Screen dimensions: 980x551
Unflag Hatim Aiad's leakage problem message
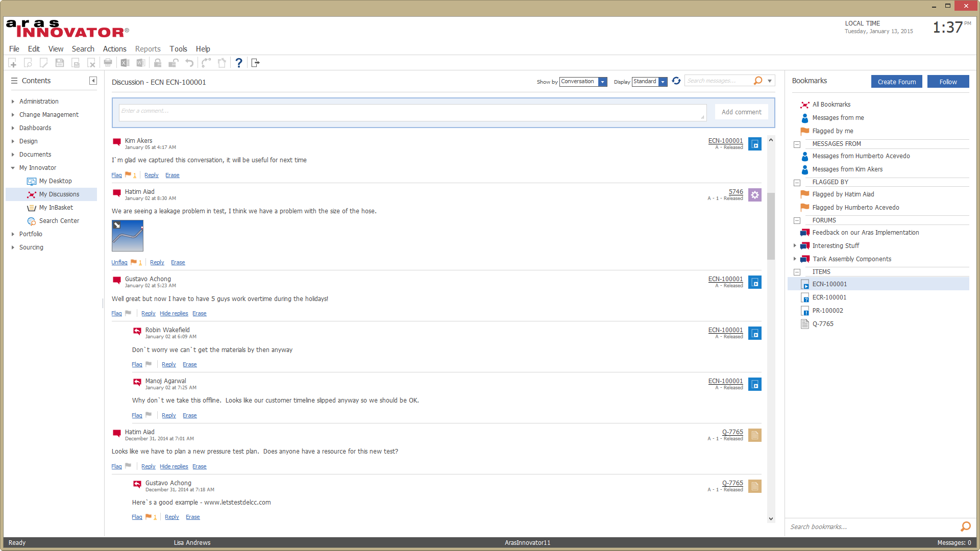[119, 262]
